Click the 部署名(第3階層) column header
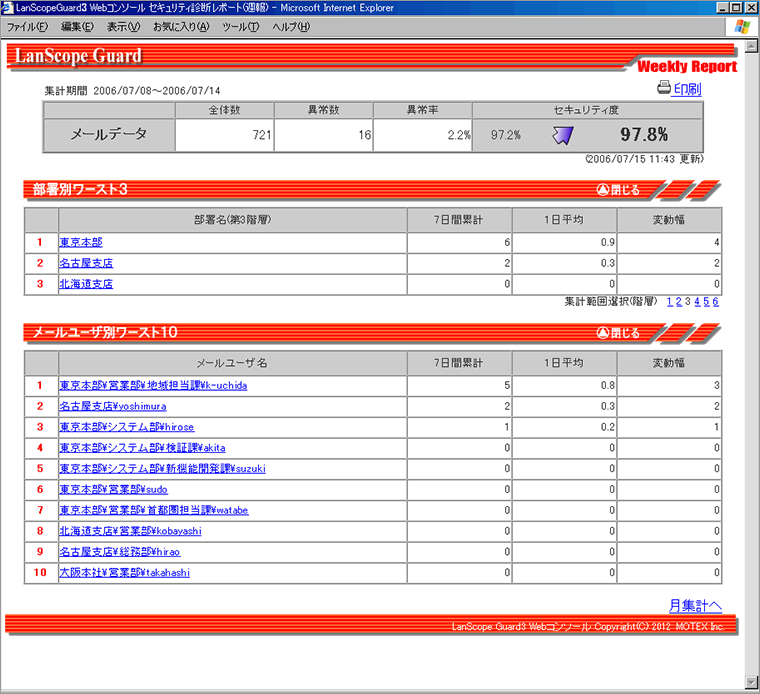Screen dimensions: 760x694 pos(233,220)
